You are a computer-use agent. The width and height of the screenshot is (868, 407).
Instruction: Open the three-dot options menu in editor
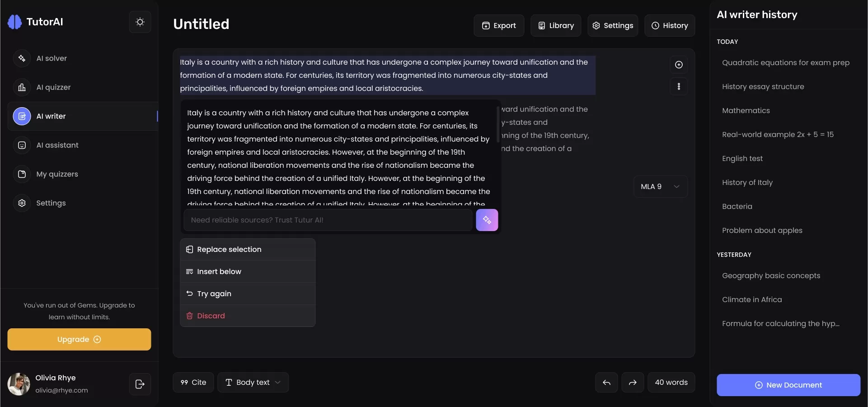(x=678, y=86)
